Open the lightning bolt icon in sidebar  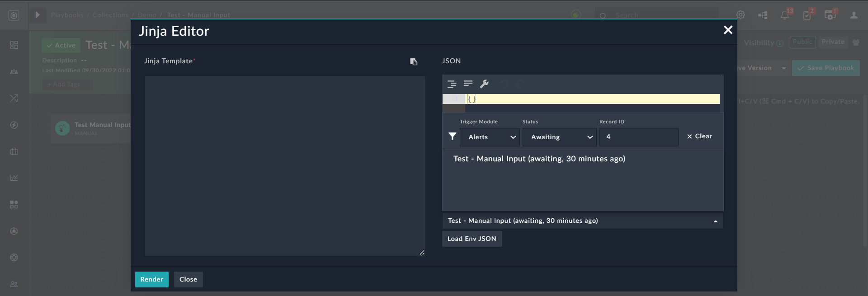click(x=14, y=125)
